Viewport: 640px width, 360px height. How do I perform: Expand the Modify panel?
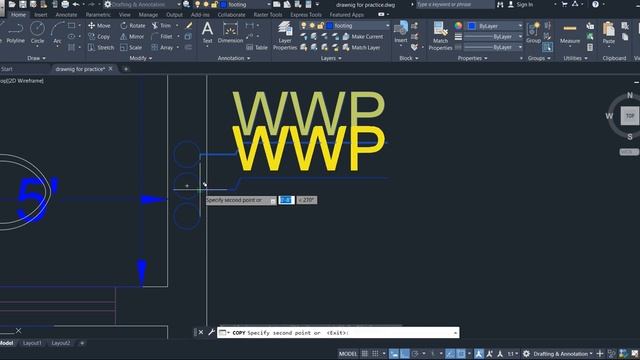[x=141, y=58]
